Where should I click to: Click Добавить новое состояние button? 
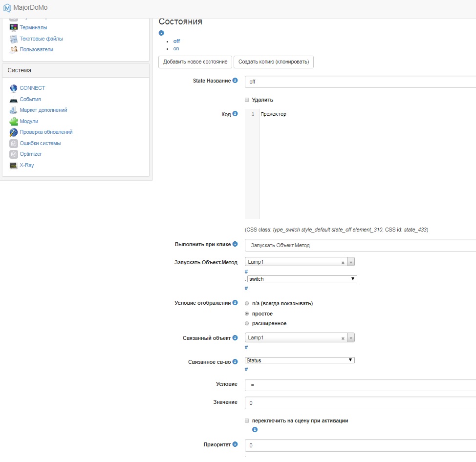pyautogui.click(x=195, y=62)
